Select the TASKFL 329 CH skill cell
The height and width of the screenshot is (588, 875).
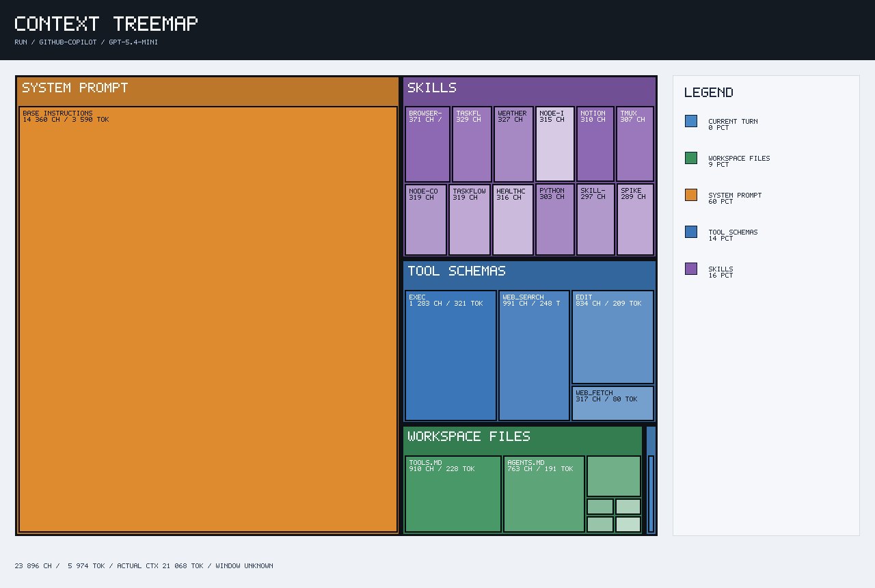(x=472, y=144)
